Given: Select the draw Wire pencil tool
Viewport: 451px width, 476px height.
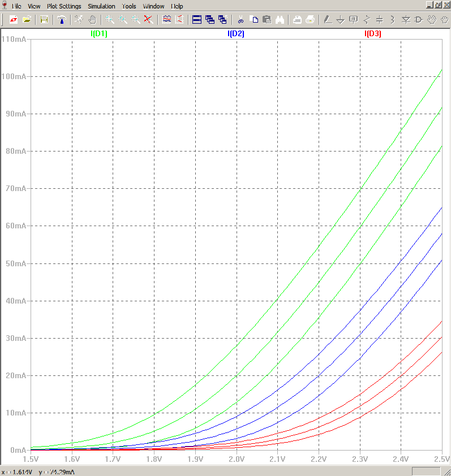Looking at the screenshot, I should pos(328,20).
